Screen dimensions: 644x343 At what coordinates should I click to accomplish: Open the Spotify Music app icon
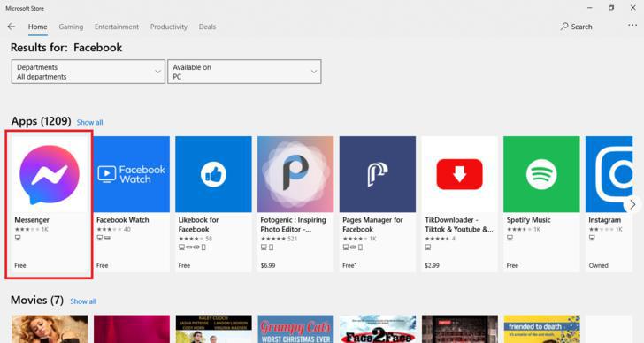point(541,174)
